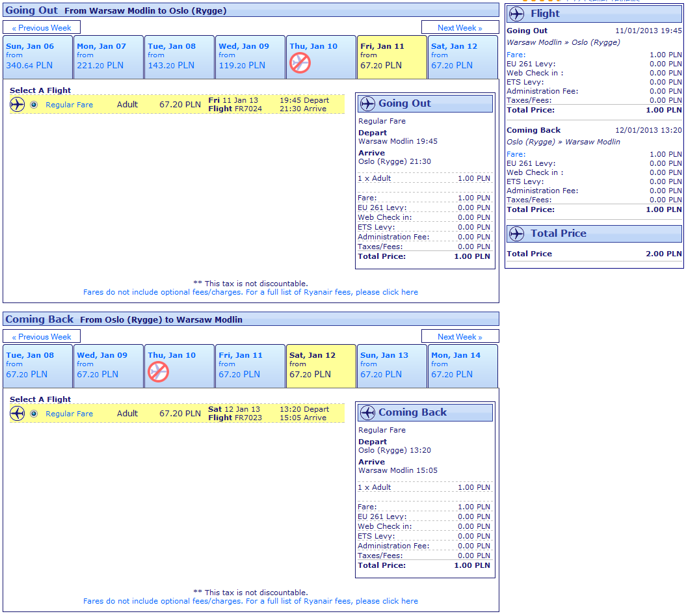
Task: Click the plane icon beside outbound Regular Fare
Action: (x=18, y=105)
